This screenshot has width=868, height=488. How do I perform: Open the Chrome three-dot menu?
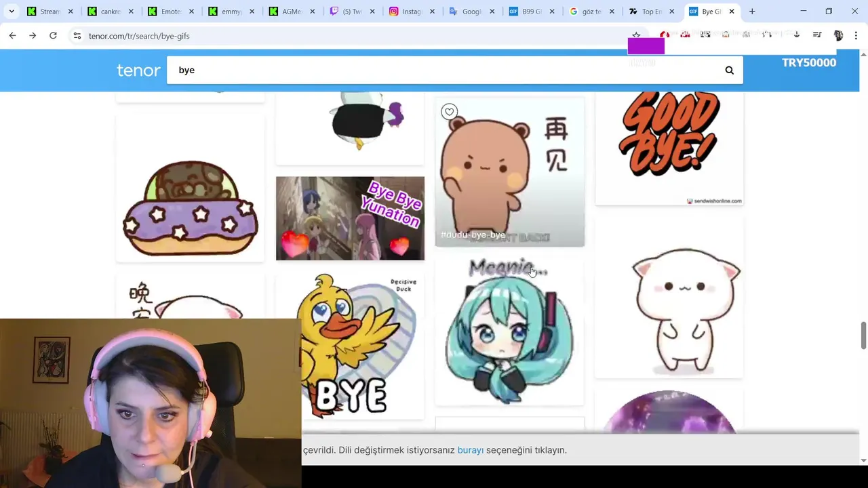coord(856,35)
